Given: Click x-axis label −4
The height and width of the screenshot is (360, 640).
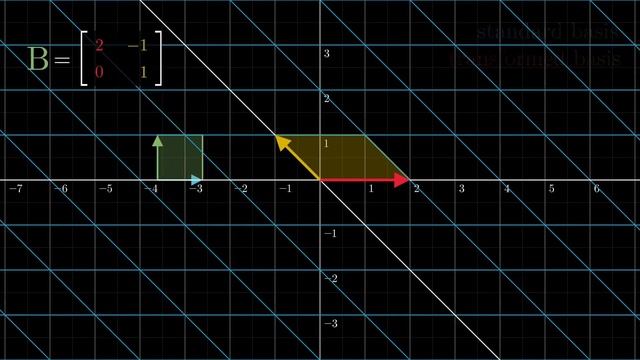Looking at the screenshot, I should [151, 189].
